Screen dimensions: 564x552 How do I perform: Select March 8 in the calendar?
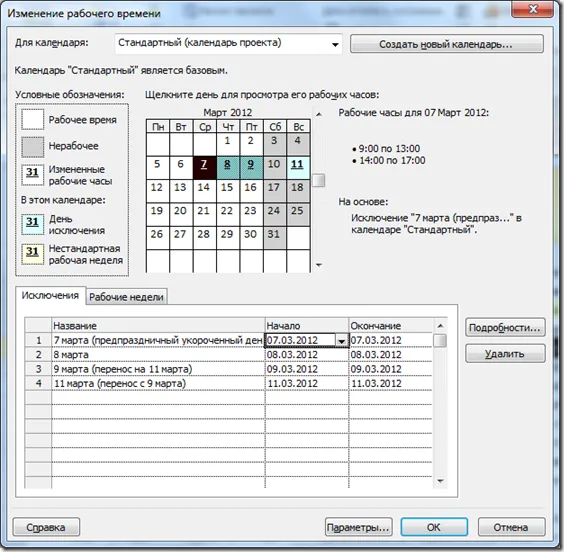point(228,168)
